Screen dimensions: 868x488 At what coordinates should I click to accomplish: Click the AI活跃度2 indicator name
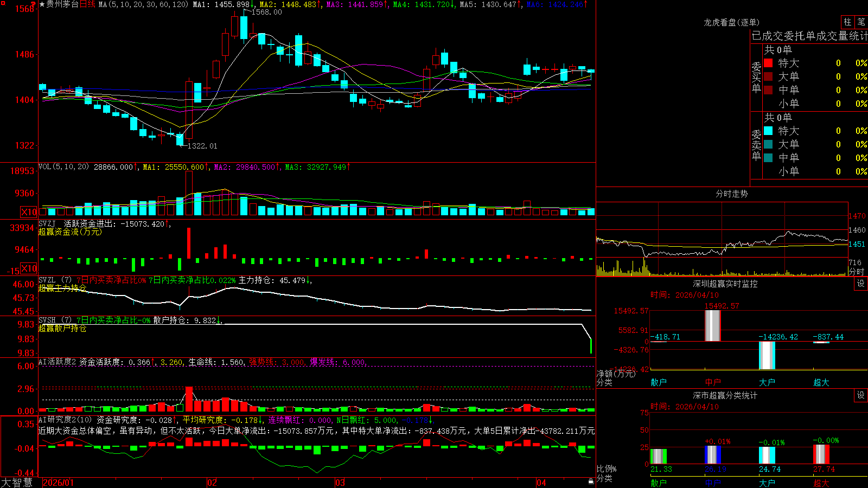pos(58,362)
